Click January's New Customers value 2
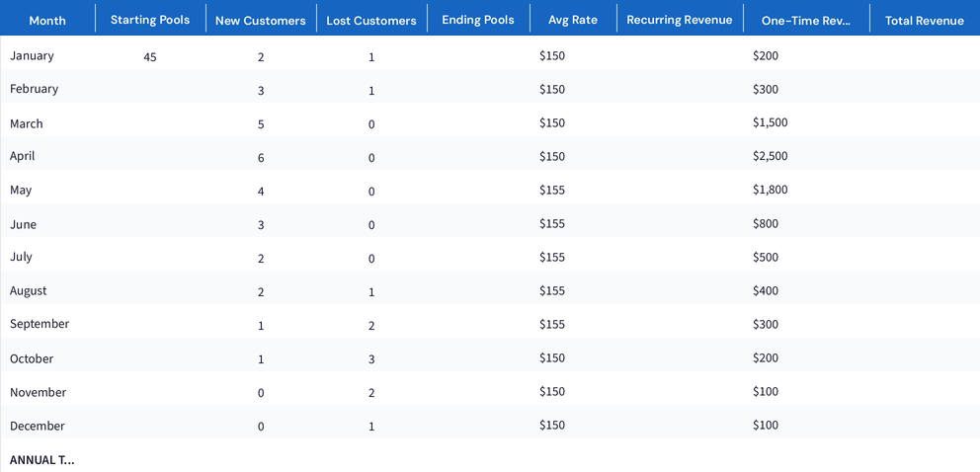Viewport: 980px width, 472px height. 261,57
